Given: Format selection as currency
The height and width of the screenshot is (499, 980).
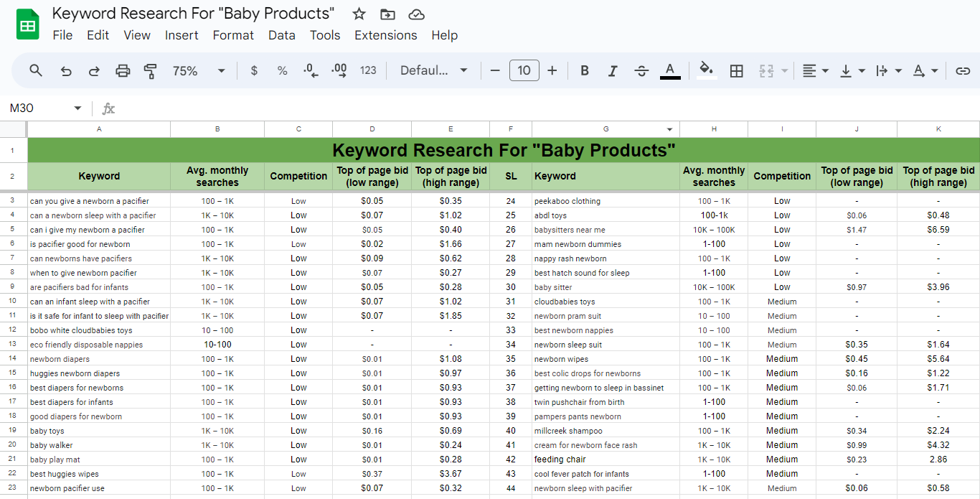Looking at the screenshot, I should point(253,70).
